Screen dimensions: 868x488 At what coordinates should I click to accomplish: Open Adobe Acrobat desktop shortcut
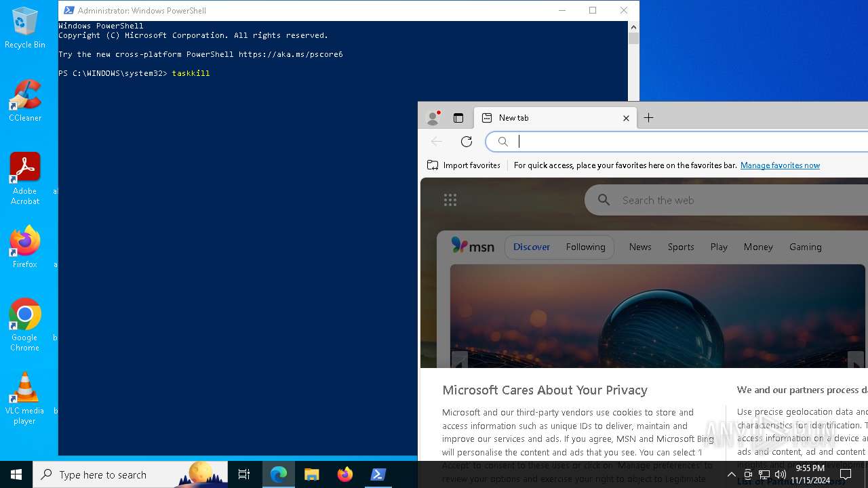pyautogui.click(x=25, y=178)
